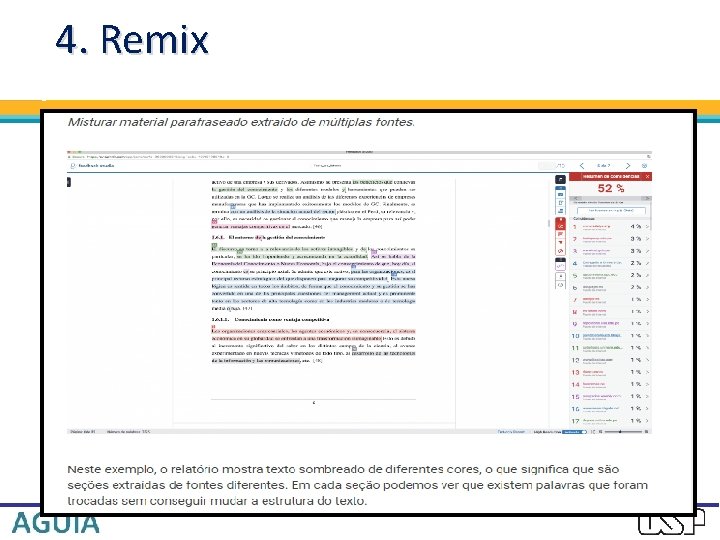720x540 pixels.
Task: Close the red match overview panel
Action: [x=647, y=176]
